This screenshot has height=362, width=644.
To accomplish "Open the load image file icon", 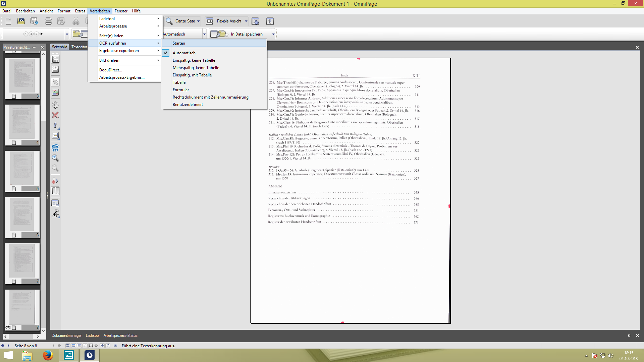I will [x=21, y=21].
